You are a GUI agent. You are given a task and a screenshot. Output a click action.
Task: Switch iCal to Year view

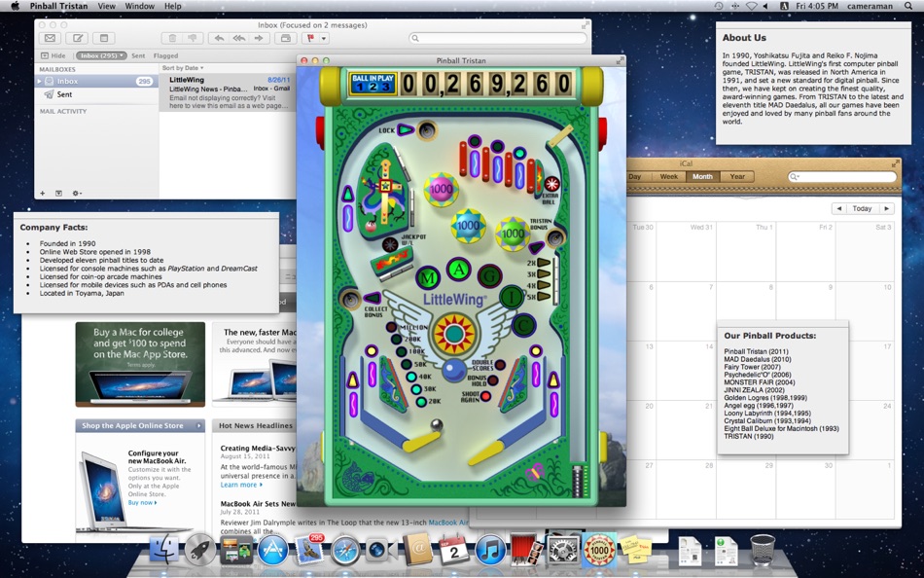click(x=737, y=176)
